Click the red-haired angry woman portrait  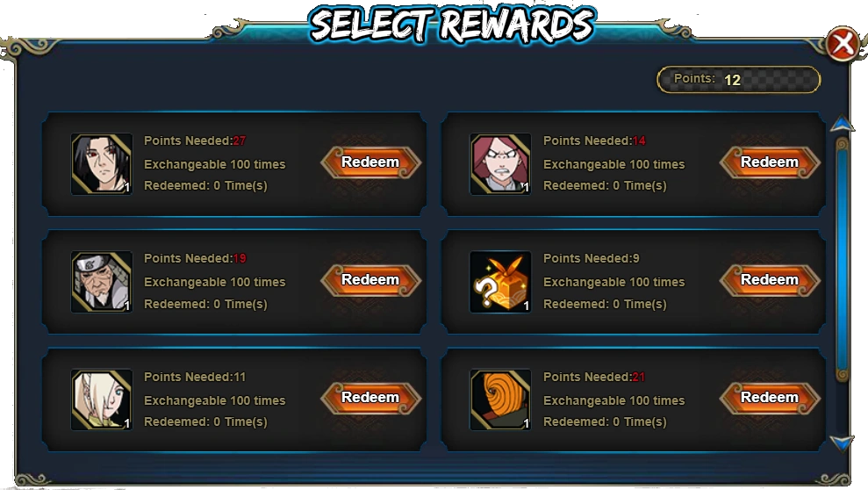click(x=500, y=164)
